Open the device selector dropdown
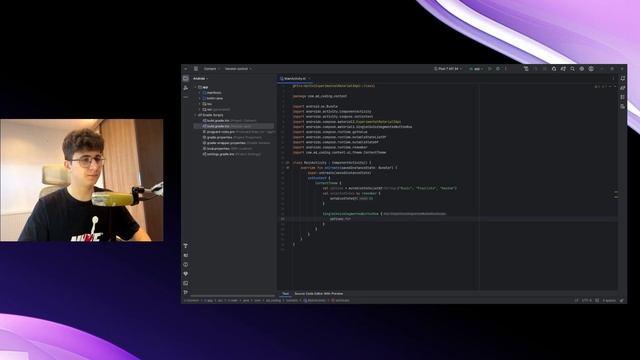Viewport: 640px width, 360px height. coord(448,69)
